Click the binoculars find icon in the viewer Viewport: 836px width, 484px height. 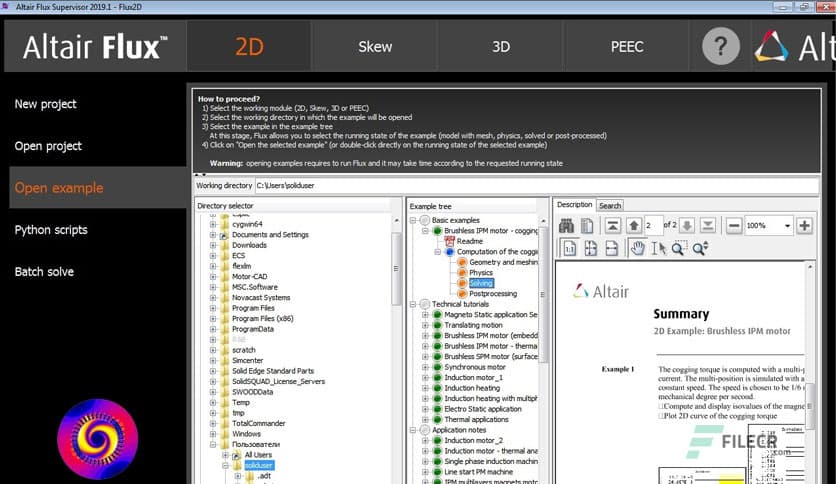click(567, 226)
